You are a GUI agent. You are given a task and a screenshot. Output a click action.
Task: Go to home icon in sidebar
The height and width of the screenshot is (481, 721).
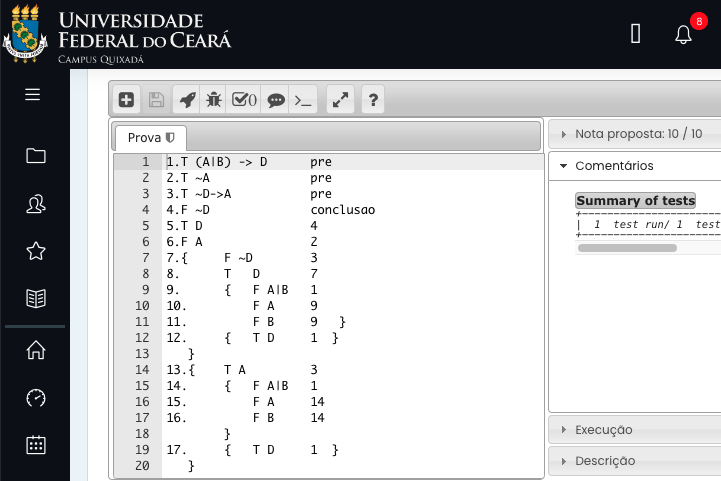[36, 350]
